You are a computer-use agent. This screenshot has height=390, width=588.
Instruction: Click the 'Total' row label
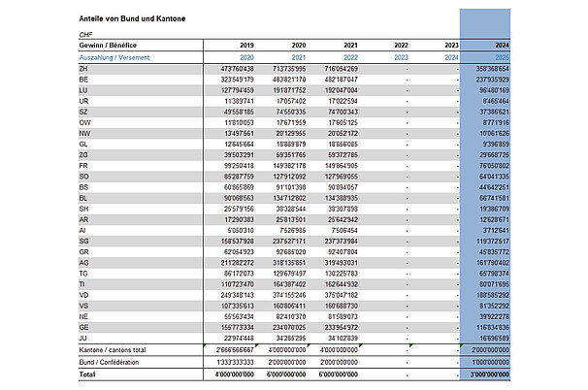pyautogui.click(x=89, y=374)
